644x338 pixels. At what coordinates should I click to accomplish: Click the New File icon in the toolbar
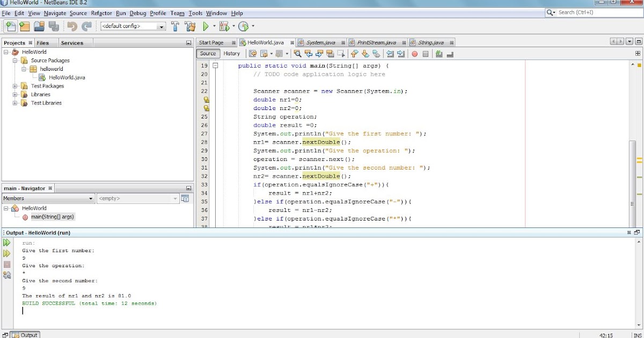pos(10,26)
